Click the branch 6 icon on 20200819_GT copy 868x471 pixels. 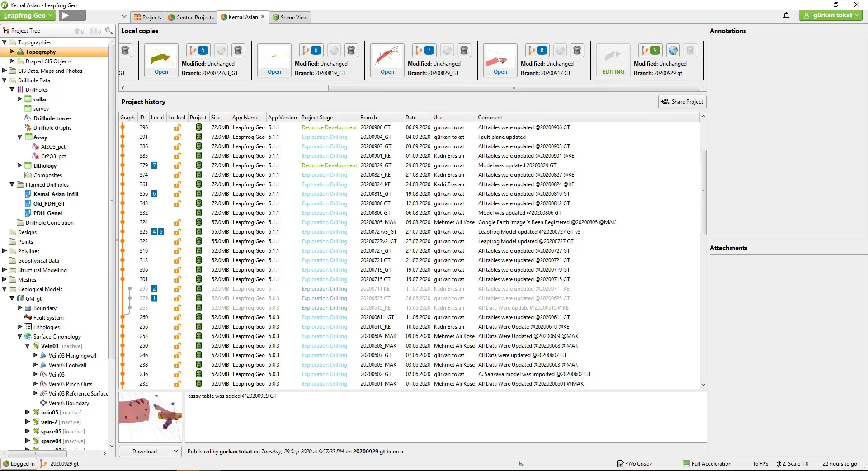311,50
